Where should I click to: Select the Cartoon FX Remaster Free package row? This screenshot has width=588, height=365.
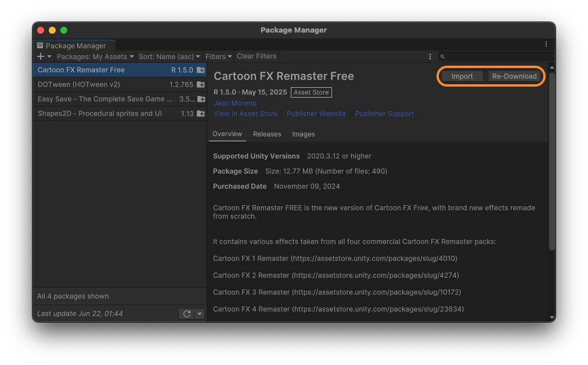(x=120, y=70)
